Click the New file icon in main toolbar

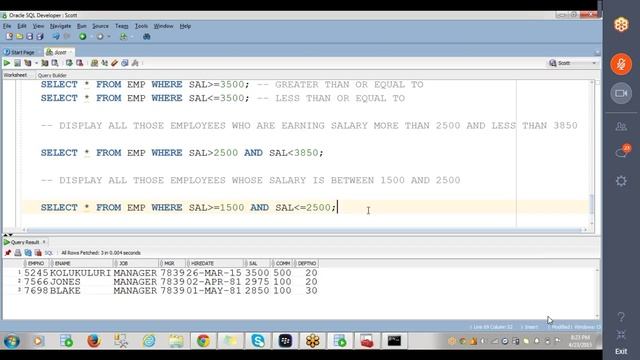9,36
